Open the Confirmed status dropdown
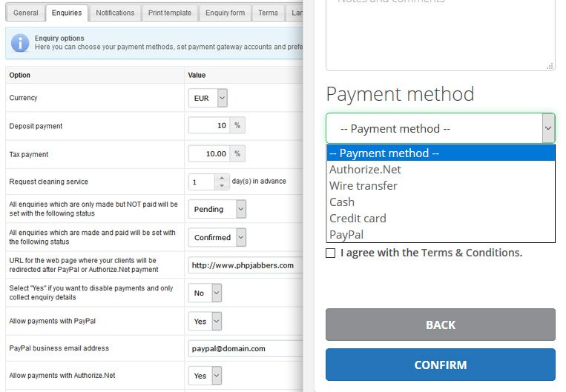The image size is (566, 392). coord(217,237)
